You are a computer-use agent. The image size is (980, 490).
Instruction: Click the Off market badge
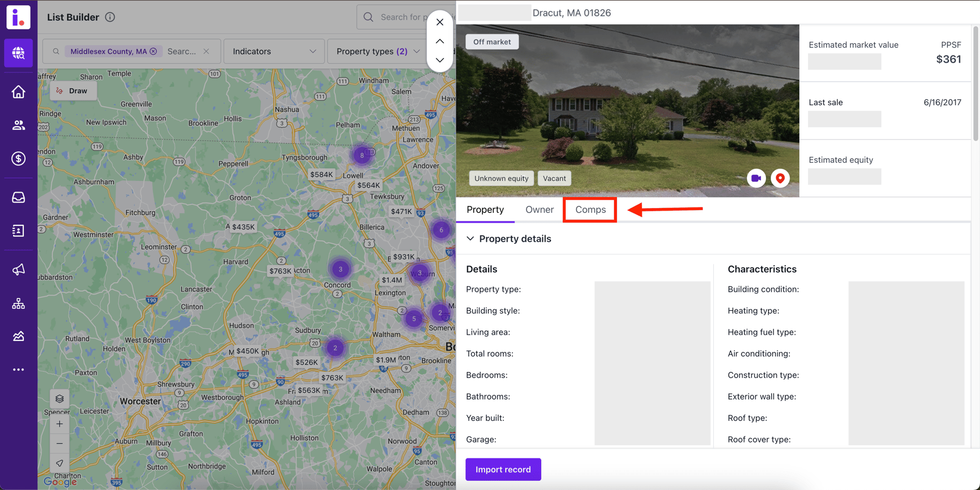coord(492,42)
